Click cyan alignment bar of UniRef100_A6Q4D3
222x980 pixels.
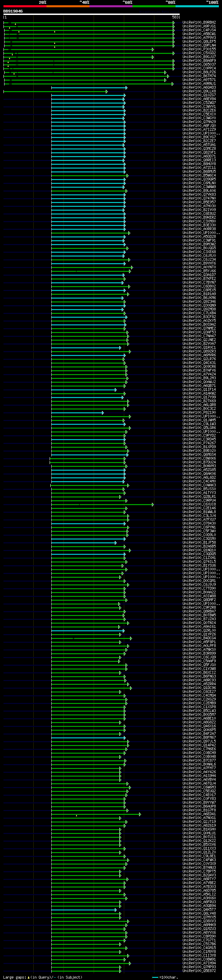(x=89, y=88)
